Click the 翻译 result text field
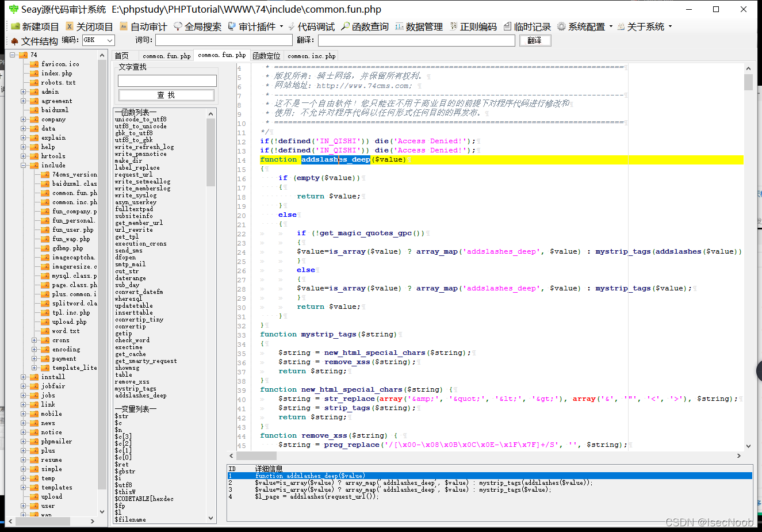 (416, 40)
